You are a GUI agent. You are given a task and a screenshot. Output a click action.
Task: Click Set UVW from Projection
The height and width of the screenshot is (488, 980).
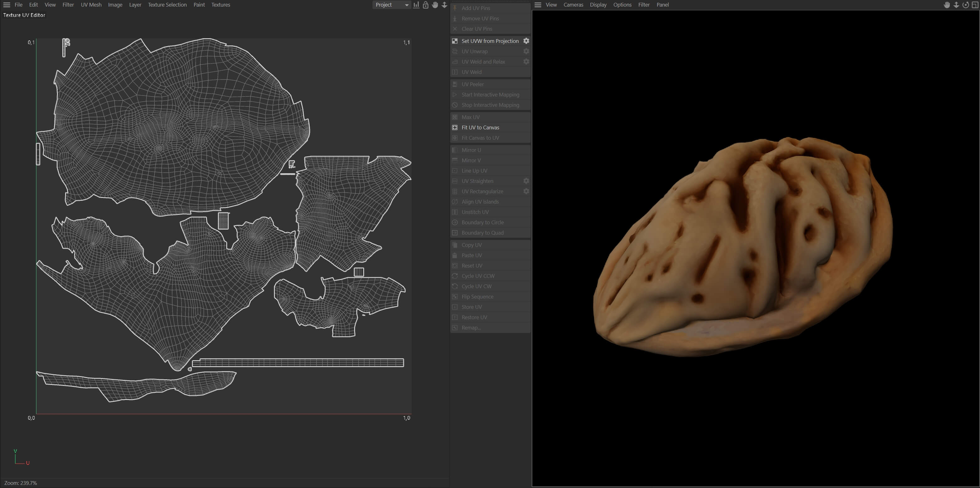coord(490,41)
